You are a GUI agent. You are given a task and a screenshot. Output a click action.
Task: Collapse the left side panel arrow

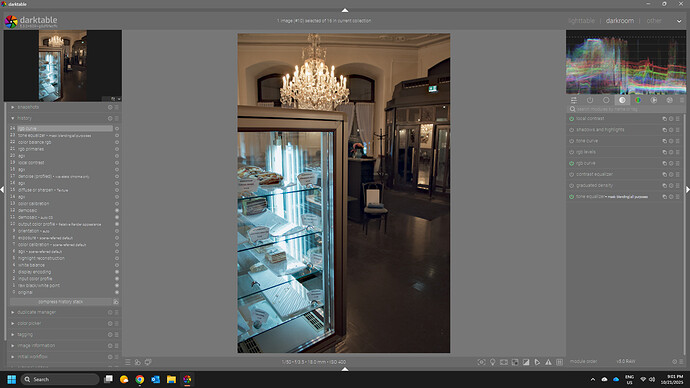coord(2,190)
